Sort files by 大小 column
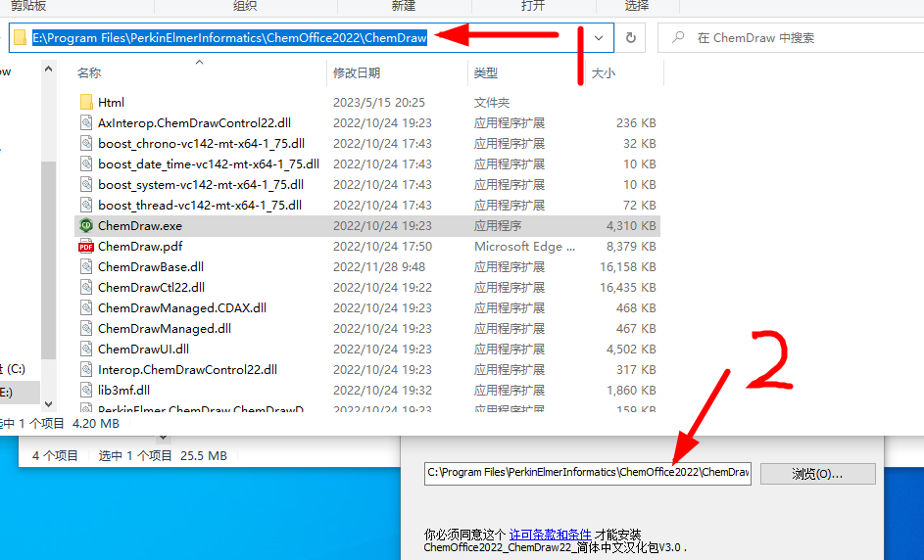The height and width of the screenshot is (560, 924). [604, 73]
